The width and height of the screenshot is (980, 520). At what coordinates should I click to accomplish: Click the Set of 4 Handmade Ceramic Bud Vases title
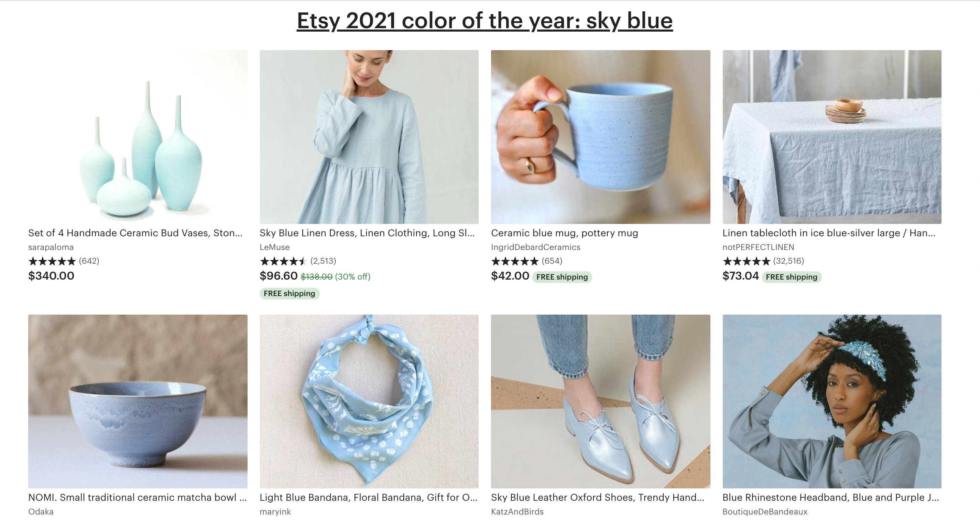[135, 233]
